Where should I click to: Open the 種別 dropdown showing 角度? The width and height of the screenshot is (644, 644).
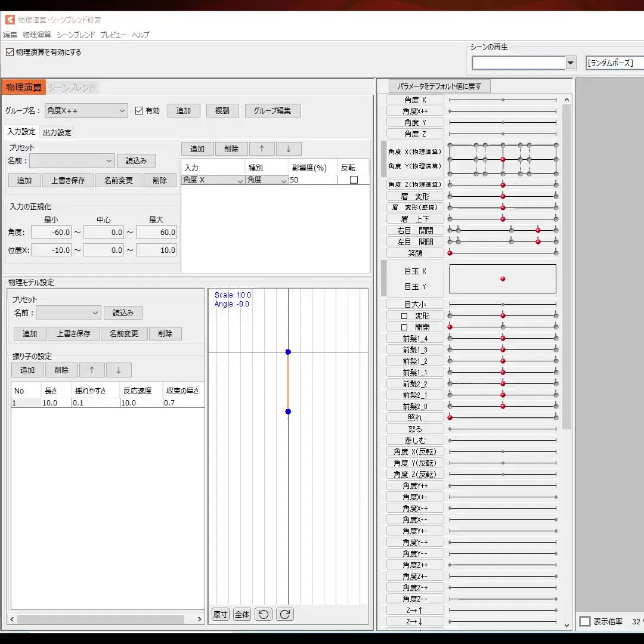point(267,180)
